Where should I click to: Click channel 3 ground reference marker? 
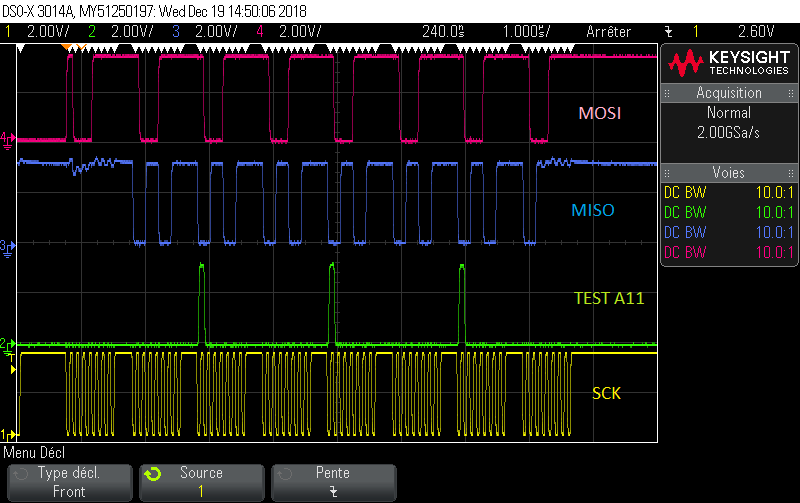[7, 249]
